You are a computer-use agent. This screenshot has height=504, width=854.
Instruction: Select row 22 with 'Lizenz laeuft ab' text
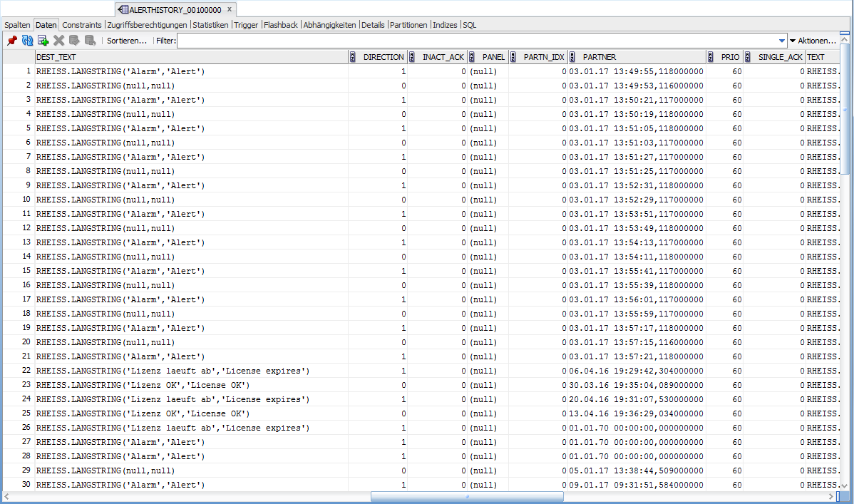(x=173, y=371)
